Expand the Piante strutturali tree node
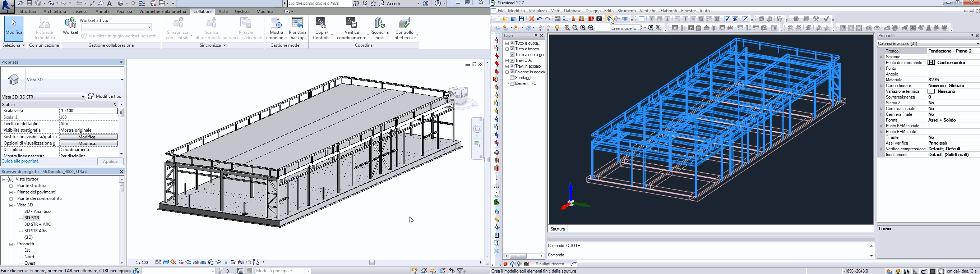 click(11, 186)
